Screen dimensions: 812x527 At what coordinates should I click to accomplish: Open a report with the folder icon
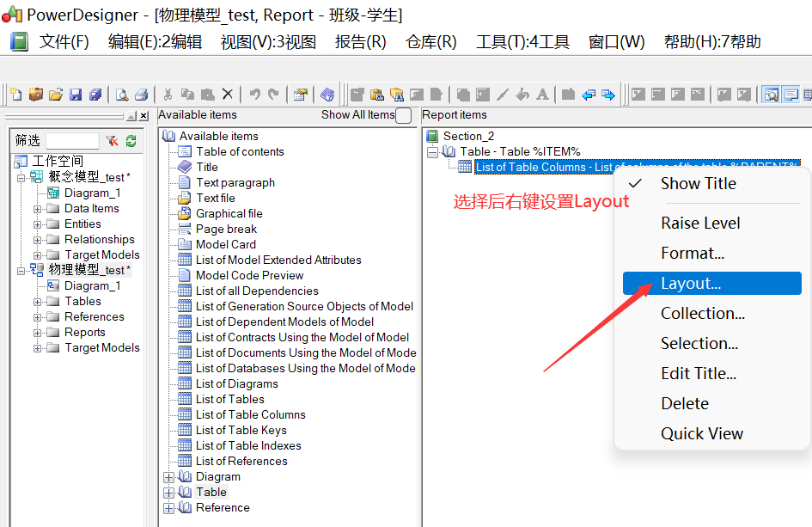54,94
